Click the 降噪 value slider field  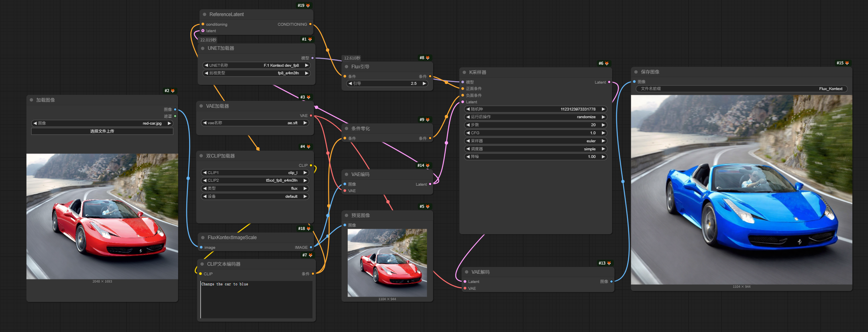(x=536, y=157)
